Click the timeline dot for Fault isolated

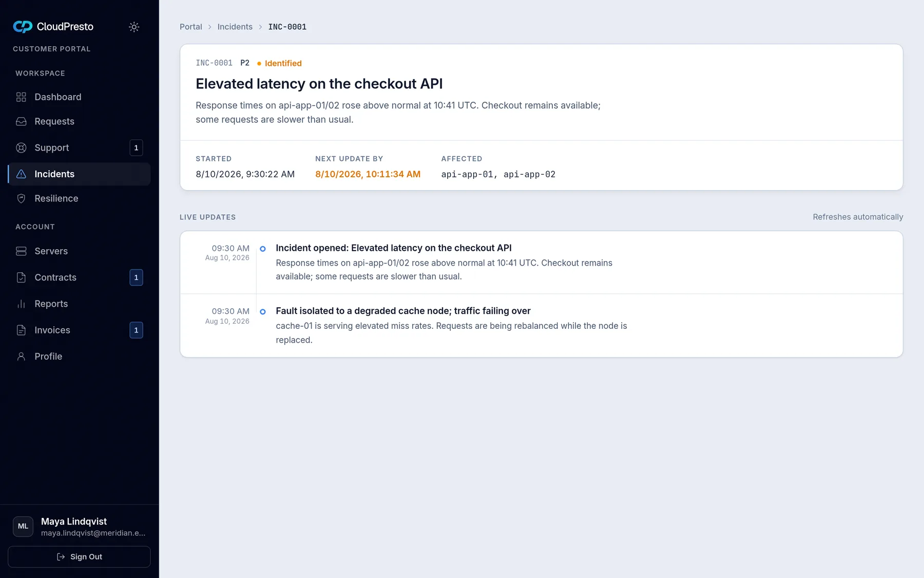(263, 312)
